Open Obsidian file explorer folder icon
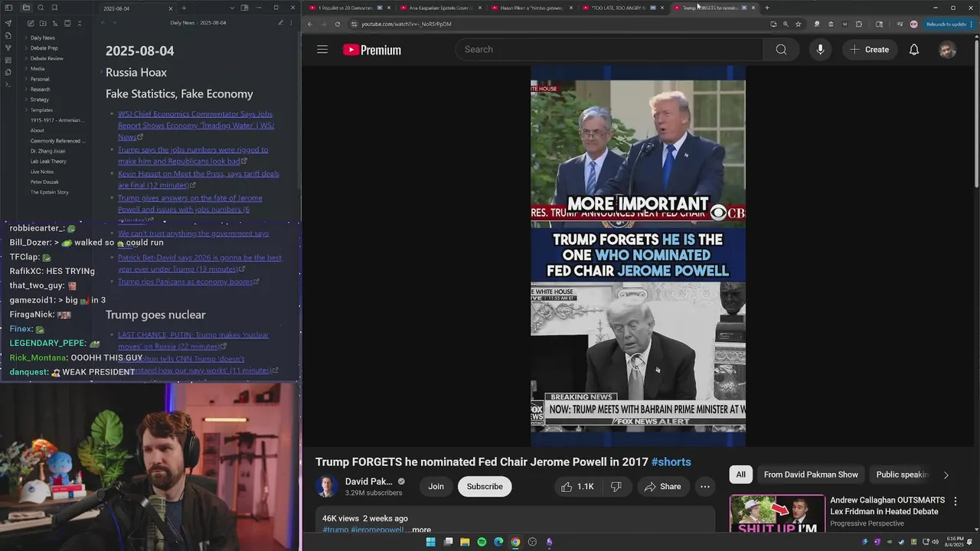This screenshot has height=551, width=980. (26, 8)
